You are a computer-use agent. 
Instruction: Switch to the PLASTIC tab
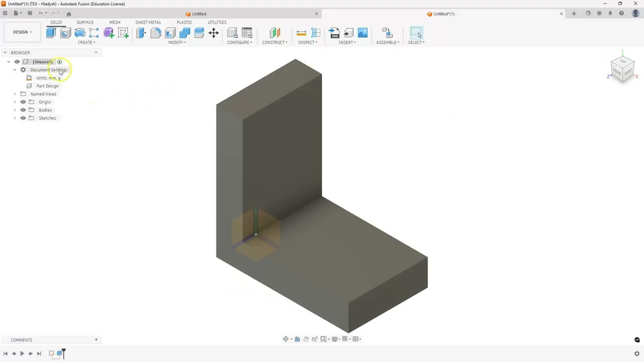pyautogui.click(x=184, y=22)
